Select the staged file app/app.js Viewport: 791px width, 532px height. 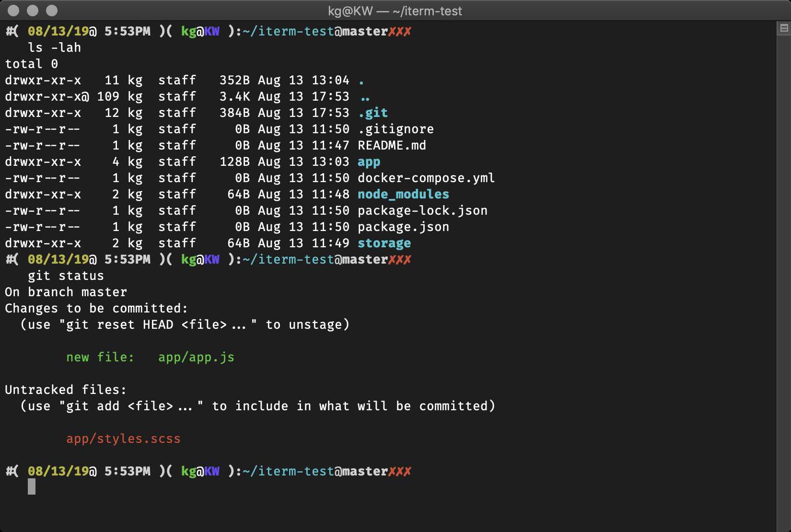point(197,357)
